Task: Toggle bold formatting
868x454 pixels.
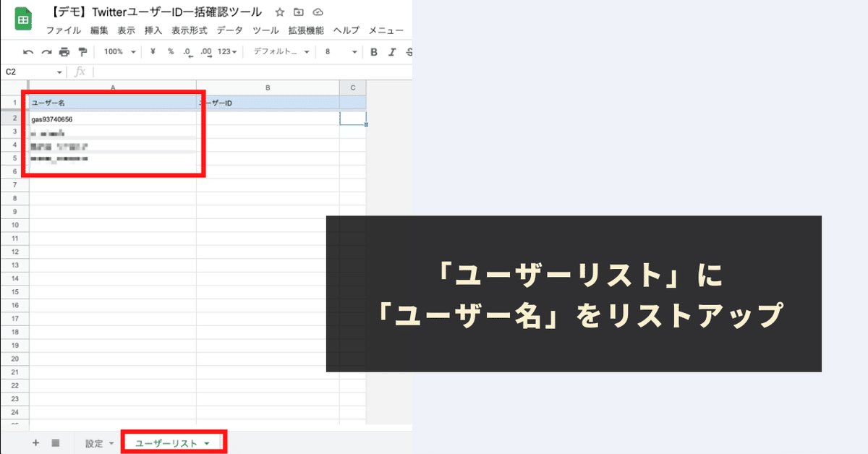Action: tap(373, 51)
